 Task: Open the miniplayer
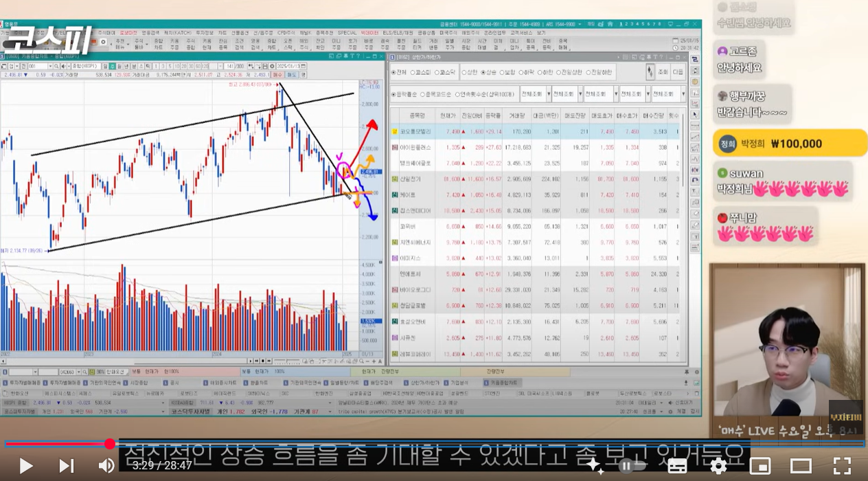click(x=760, y=466)
